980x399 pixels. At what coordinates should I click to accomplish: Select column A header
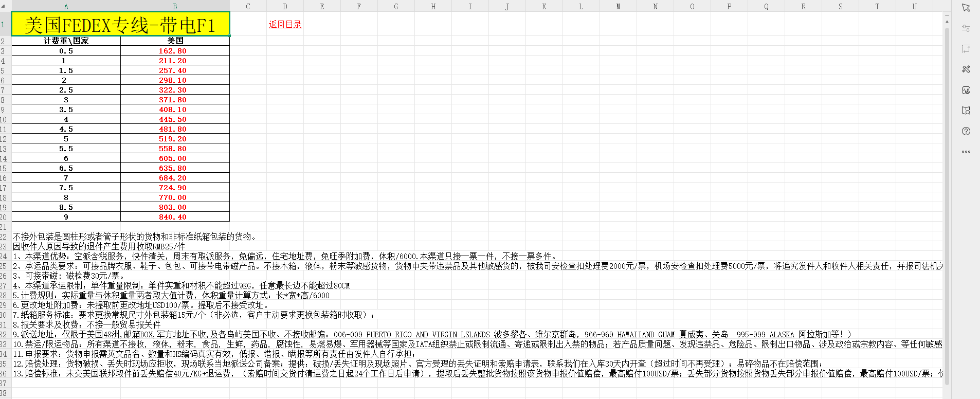[66, 6]
